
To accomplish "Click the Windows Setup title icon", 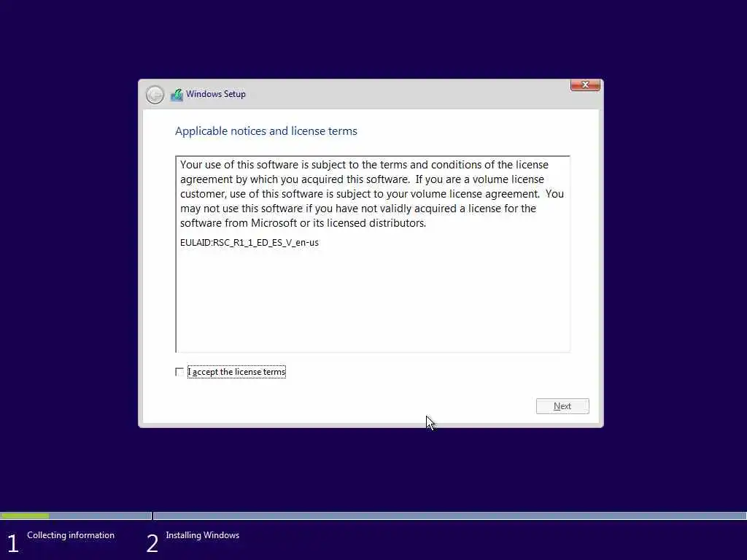I will pos(177,95).
